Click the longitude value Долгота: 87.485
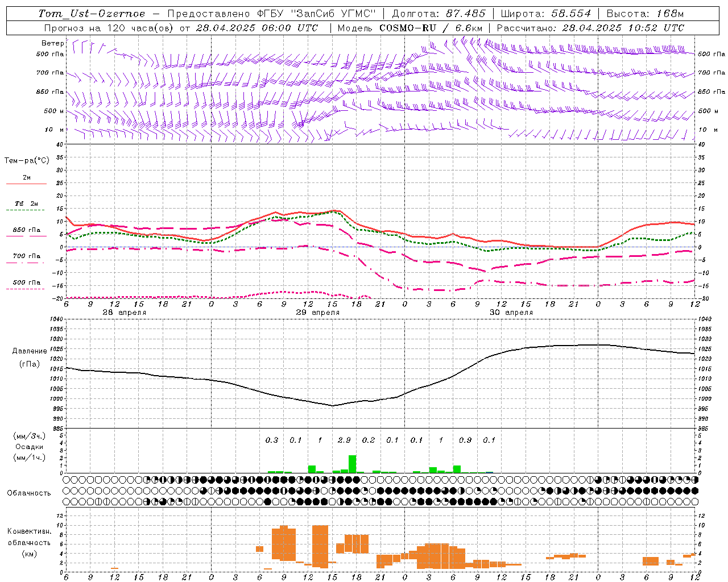The image size is (728, 582). pyautogui.click(x=439, y=14)
